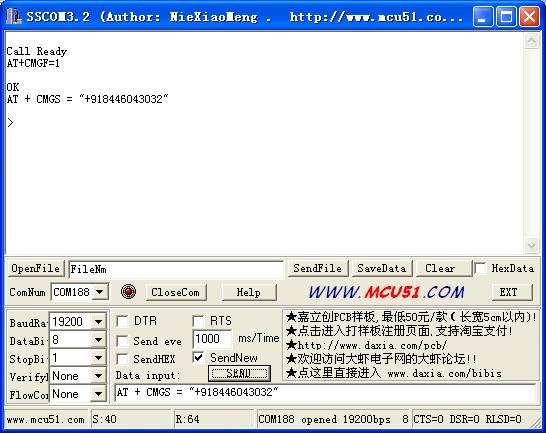This screenshot has height=433, width=546.
Task: Expand the StopBits dropdown
Action: pyautogui.click(x=99, y=357)
